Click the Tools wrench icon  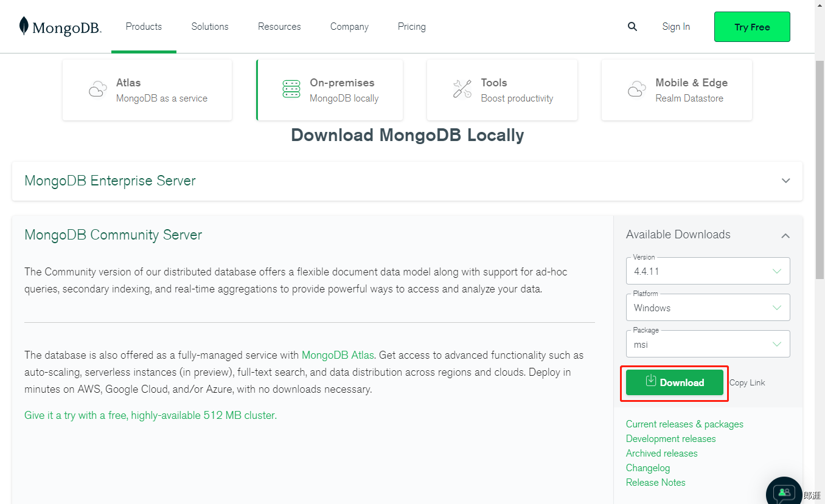click(462, 89)
